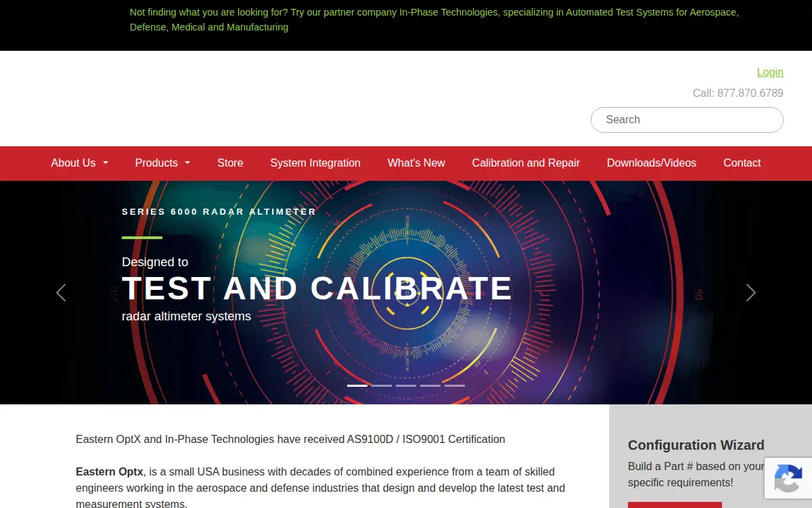Click the TEST AND CALIBRATE headline

(317, 289)
